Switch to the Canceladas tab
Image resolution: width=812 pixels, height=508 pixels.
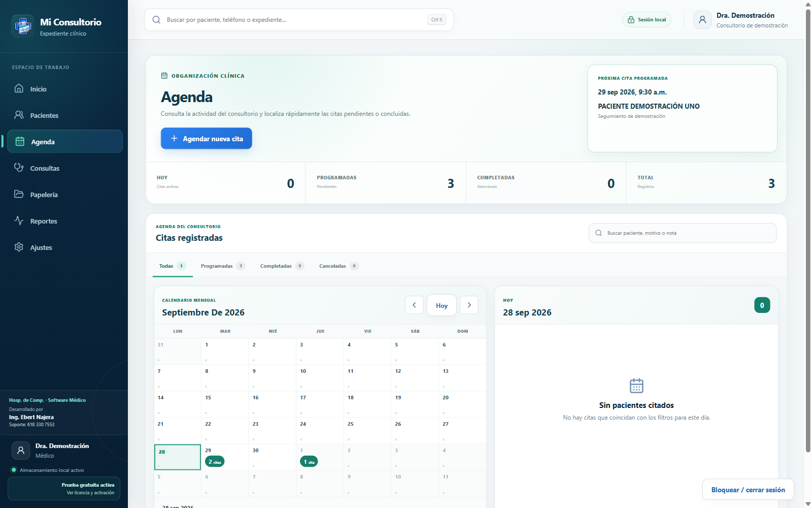click(339, 266)
